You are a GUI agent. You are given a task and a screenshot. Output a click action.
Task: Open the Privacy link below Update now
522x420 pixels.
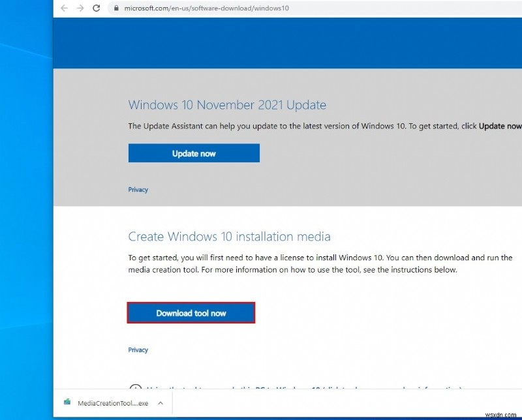[x=138, y=189]
